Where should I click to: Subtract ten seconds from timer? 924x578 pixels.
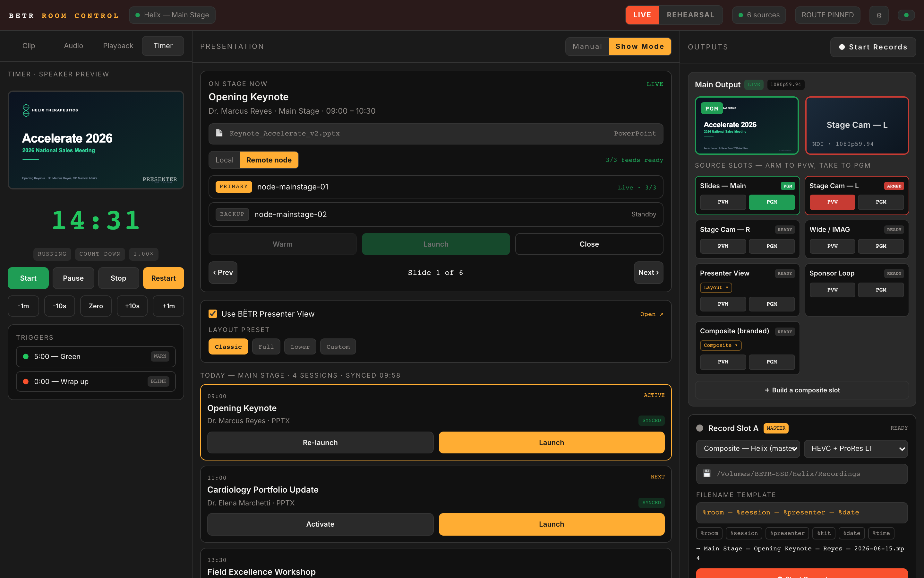tap(60, 306)
